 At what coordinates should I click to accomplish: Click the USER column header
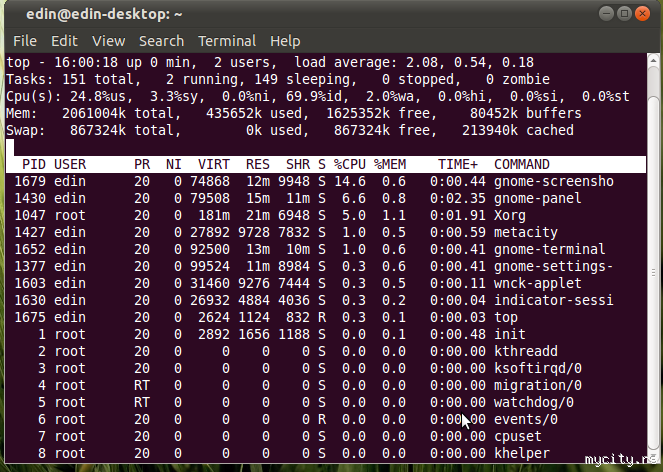pos(70,165)
